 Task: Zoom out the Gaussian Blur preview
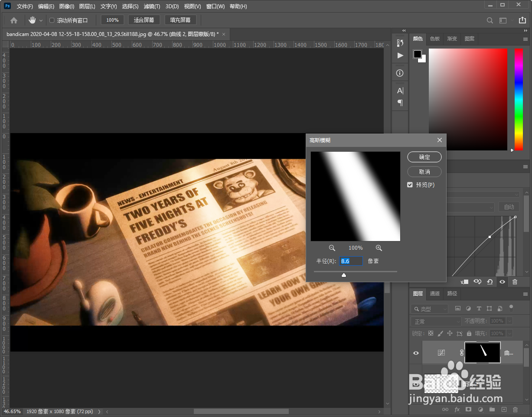click(x=332, y=248)
